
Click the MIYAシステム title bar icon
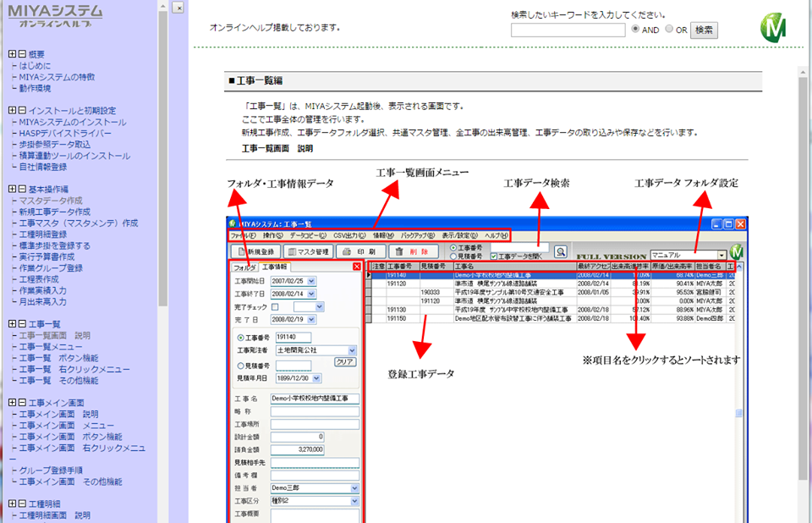pyautogui.click(x=233, y=224)
